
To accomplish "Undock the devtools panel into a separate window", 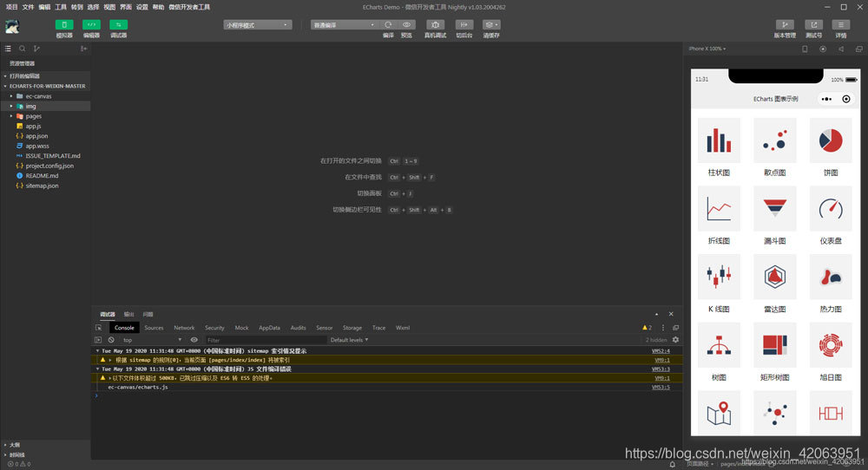I will 676,328.
